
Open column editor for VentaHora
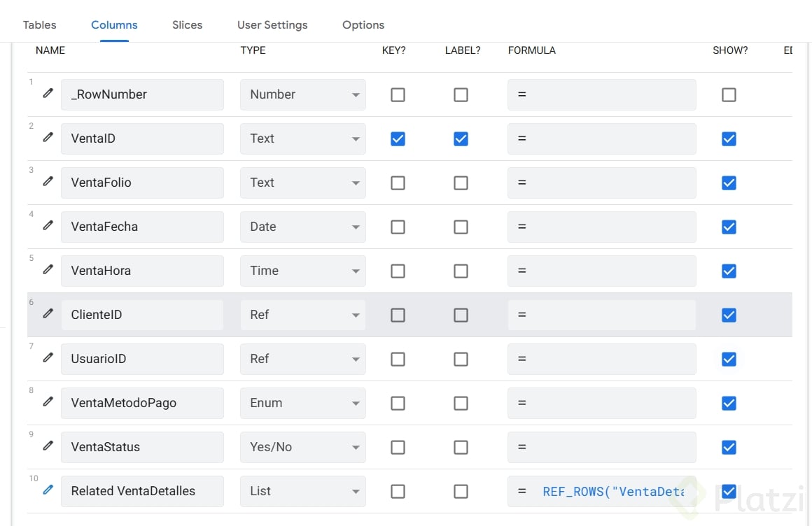[48, 269]
